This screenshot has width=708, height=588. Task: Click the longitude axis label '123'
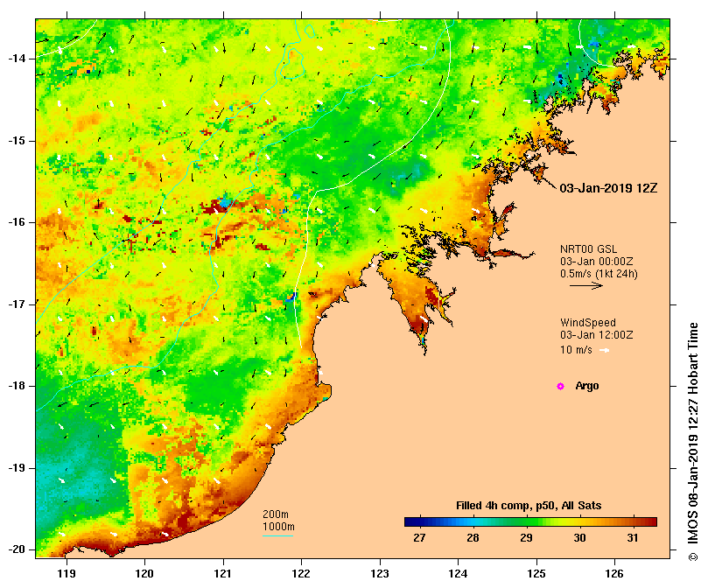coord(380,574)
